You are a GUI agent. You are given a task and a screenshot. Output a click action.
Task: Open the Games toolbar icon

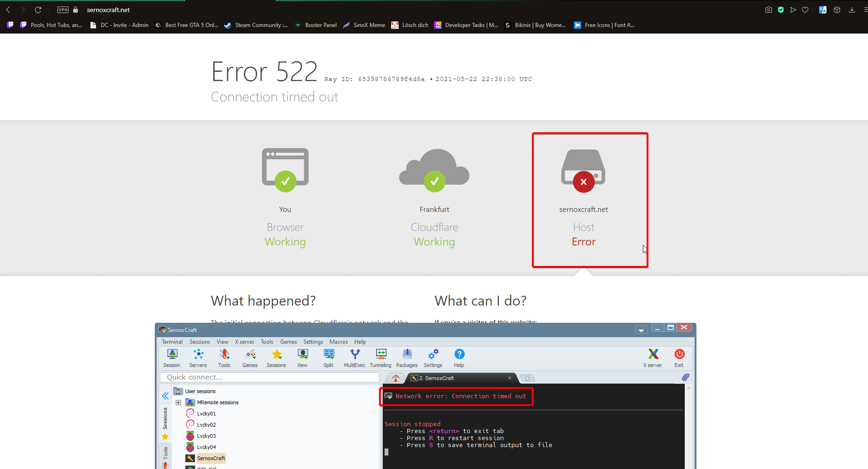pyautogui.click(x=250, y=358)
